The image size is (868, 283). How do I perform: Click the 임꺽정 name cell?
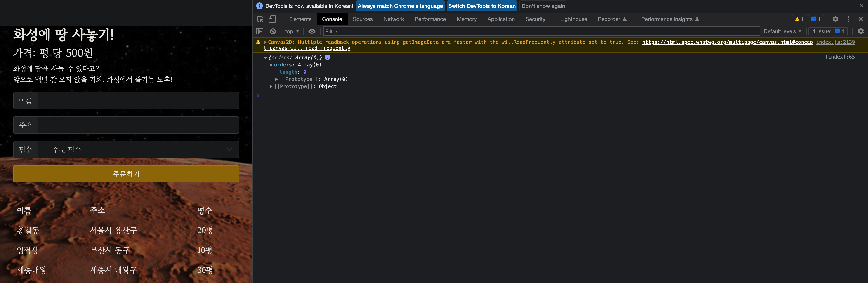pos(27,250)
